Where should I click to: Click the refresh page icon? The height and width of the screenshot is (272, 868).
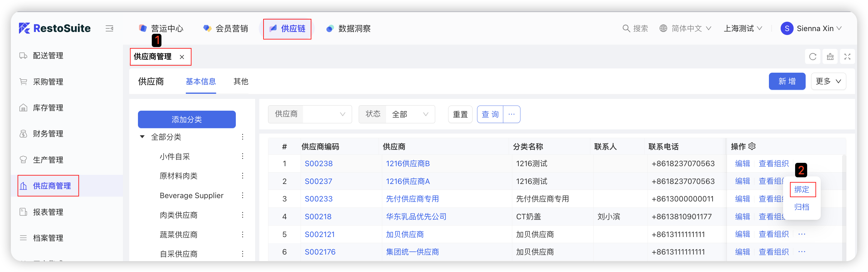coord(812,57)
